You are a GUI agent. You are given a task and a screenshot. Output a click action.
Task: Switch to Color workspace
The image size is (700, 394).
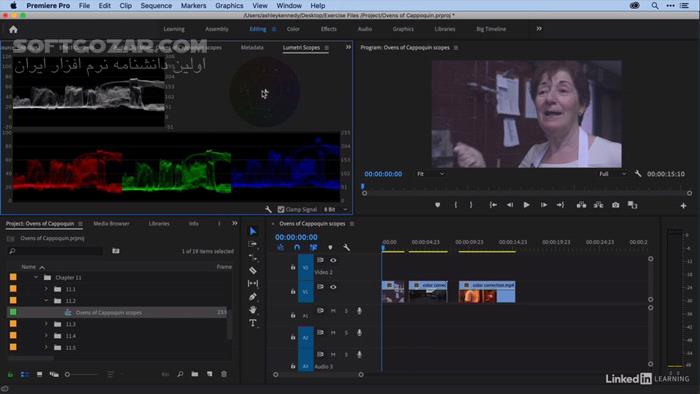[293, 29]
